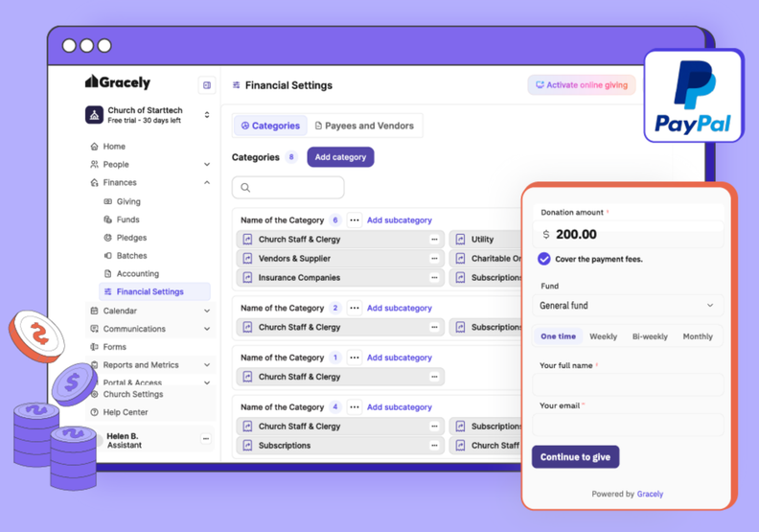Click the Your full name field
Screen dimensions: 759x532
628,384
